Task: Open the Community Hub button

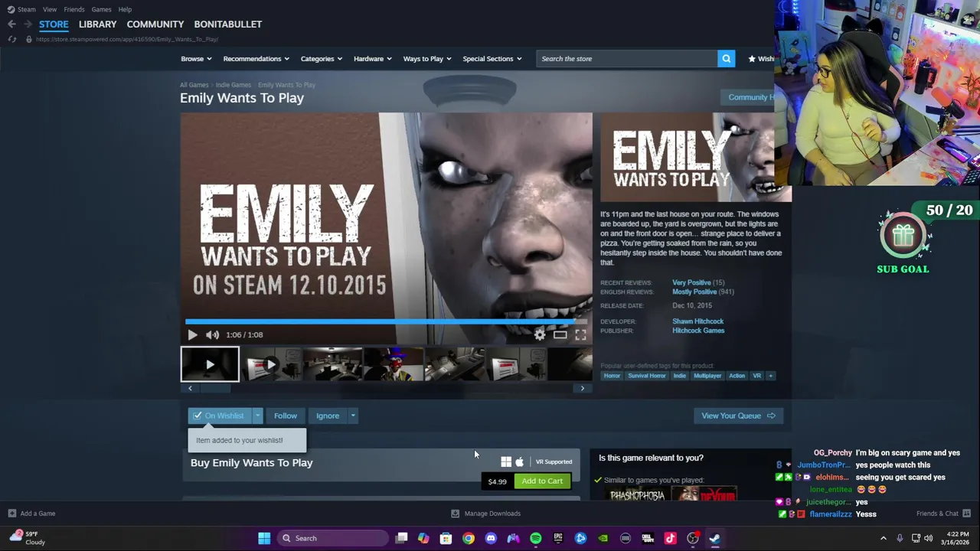Action: click(748, 97)
